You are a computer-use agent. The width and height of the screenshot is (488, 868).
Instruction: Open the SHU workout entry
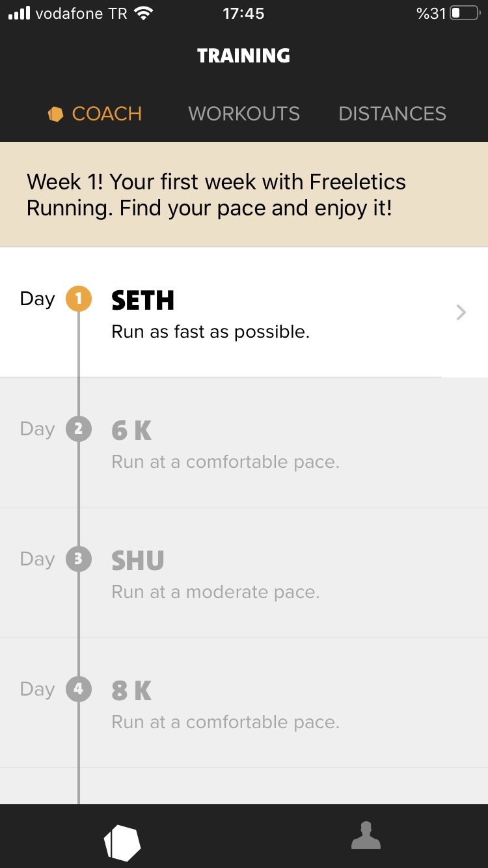[138, 561]
